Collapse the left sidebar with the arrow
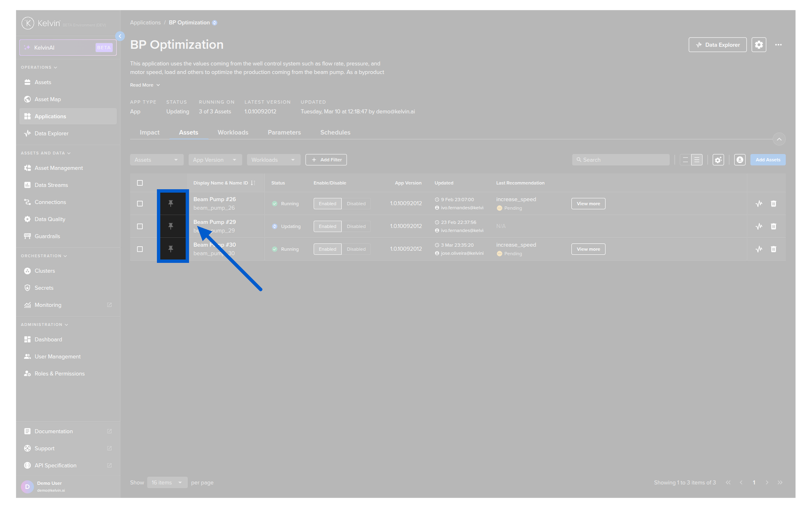Image resolution: width=812 pixels, height=508 pixels. pos(120,36)
